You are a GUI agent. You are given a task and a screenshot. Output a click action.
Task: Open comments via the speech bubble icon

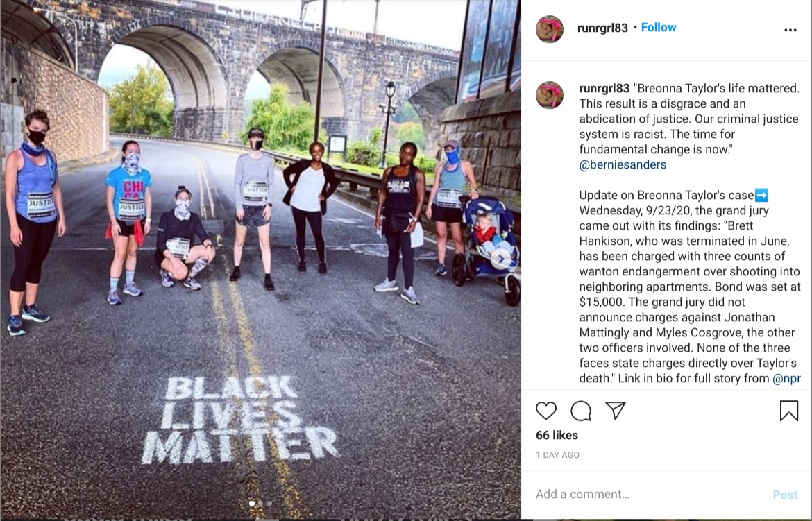click(x=580, y=411)
